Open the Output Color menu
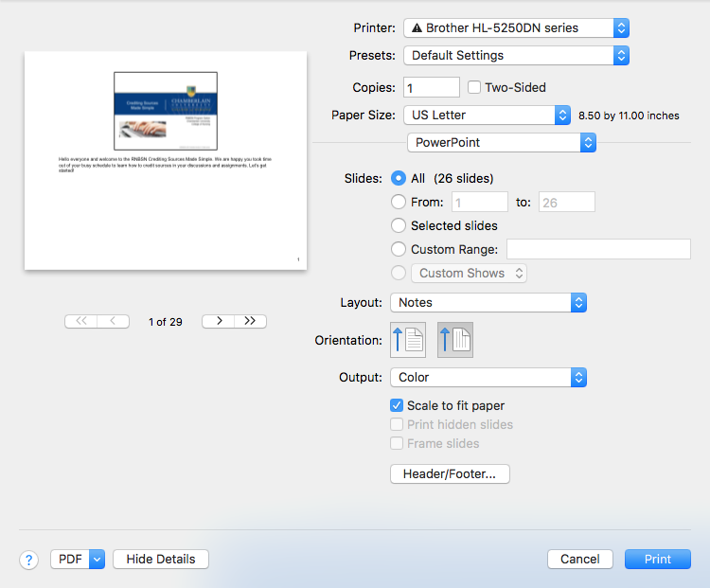 point(488,377)
